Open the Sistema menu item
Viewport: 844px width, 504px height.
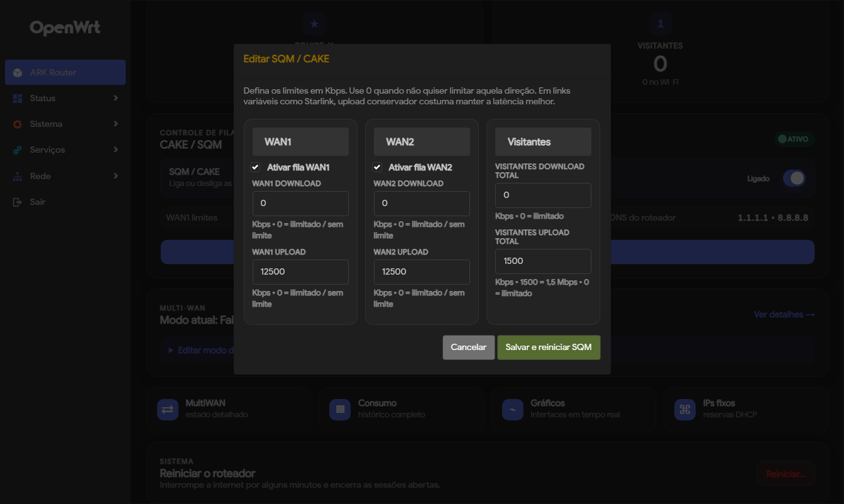(65, 124)
